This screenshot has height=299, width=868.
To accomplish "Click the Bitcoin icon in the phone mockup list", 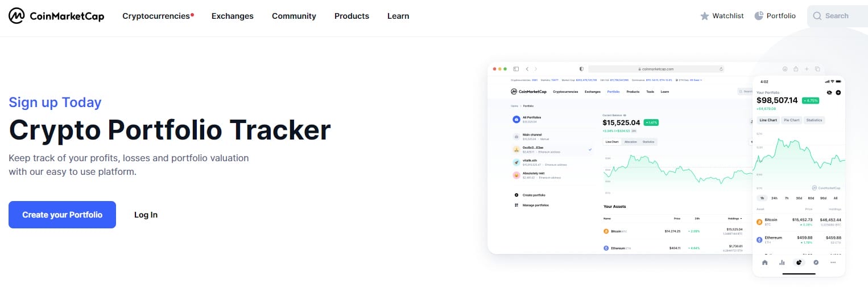I will [759, 222].
